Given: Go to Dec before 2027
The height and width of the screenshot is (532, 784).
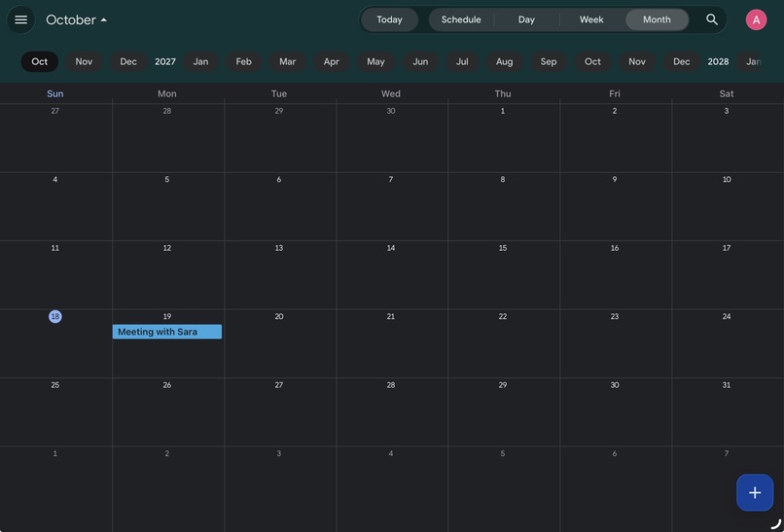Looking at the screenshot, I should [128, 61].
